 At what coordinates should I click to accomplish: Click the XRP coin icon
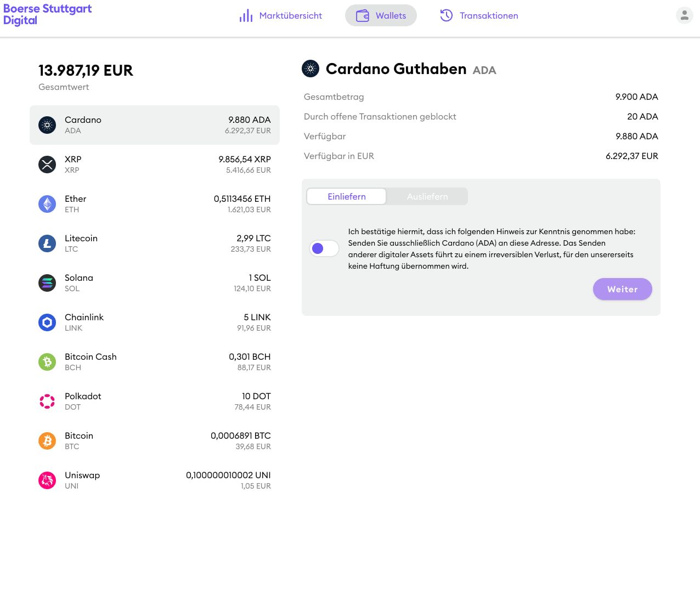click(47, 165)
